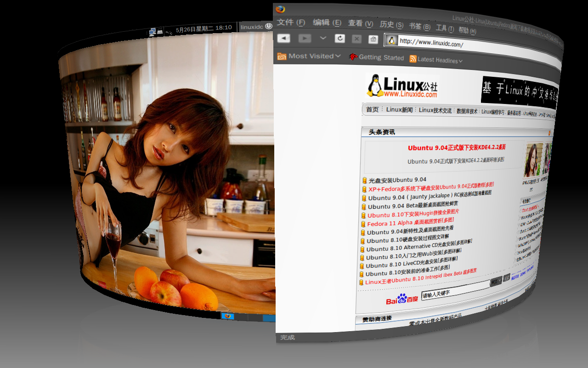The image size is (588, 368).
Task: Click the Stop loading icon
Action: pyautogui.click(x=356, y=38)
